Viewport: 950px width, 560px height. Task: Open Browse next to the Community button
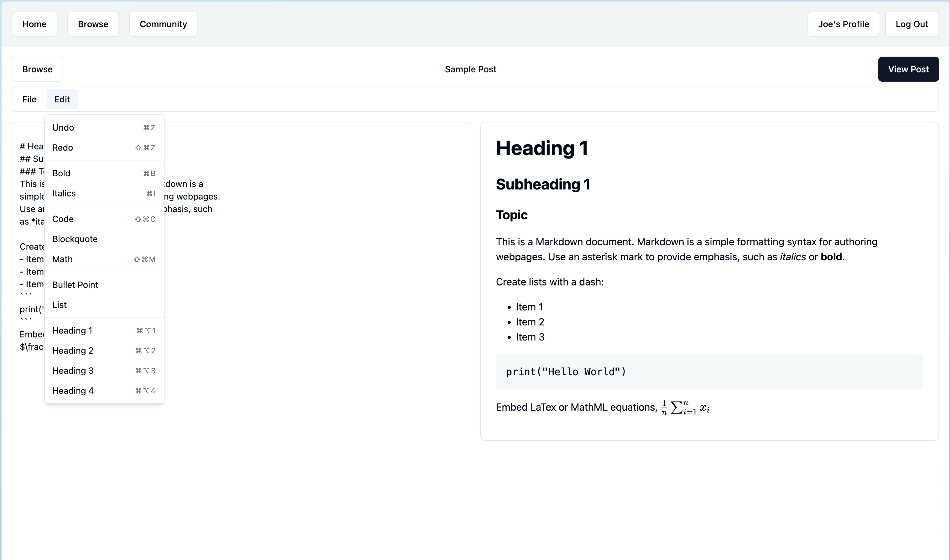(93, 24)
